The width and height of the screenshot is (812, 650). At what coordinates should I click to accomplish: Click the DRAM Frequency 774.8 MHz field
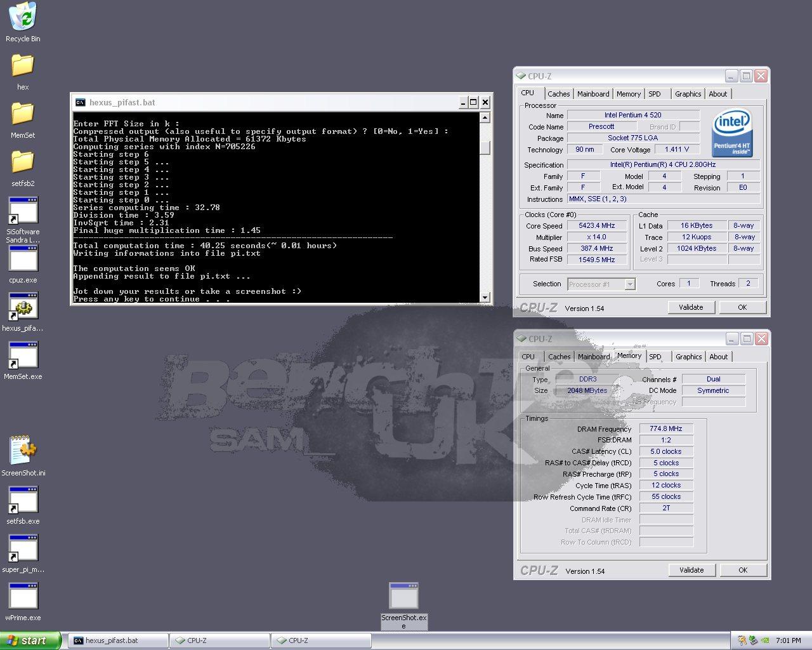point(666,429)
